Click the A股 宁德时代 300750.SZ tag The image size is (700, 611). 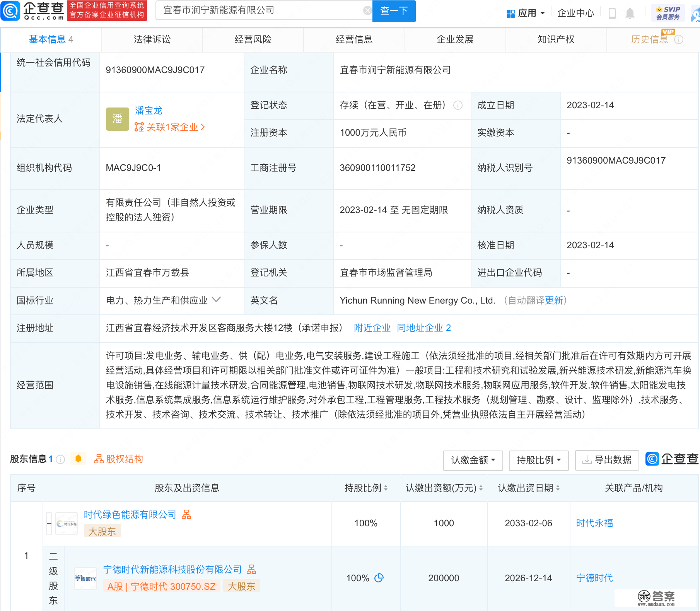(x=161, y=586)
